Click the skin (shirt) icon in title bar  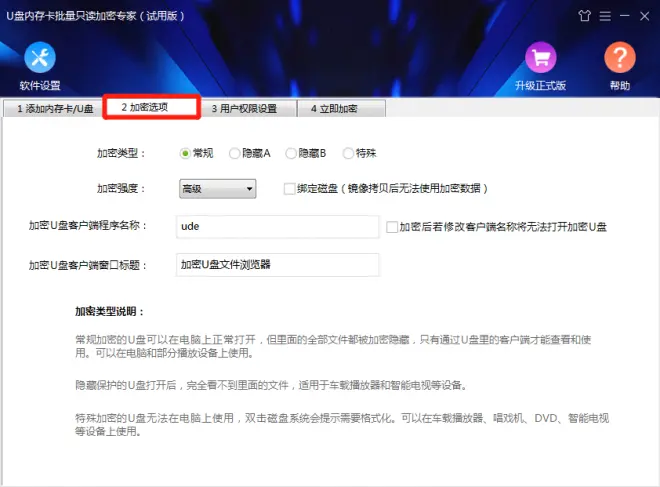[584, 16]
